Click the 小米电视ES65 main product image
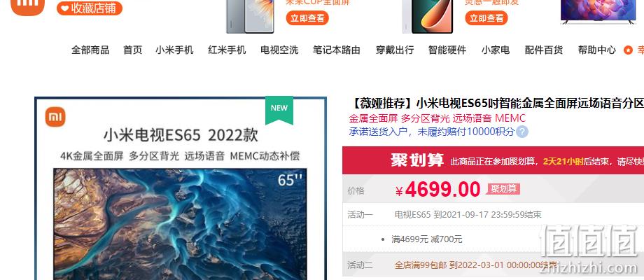644x280 pixels. [181, 189]
